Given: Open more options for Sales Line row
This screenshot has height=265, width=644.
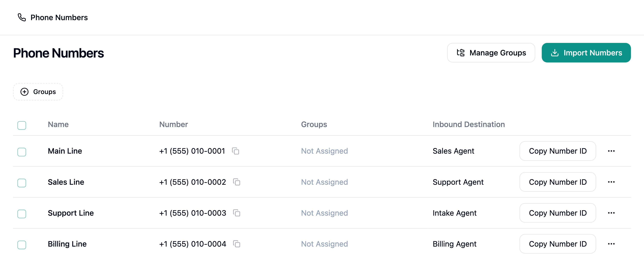Looking at the screenshot, I should click(611, 182).
